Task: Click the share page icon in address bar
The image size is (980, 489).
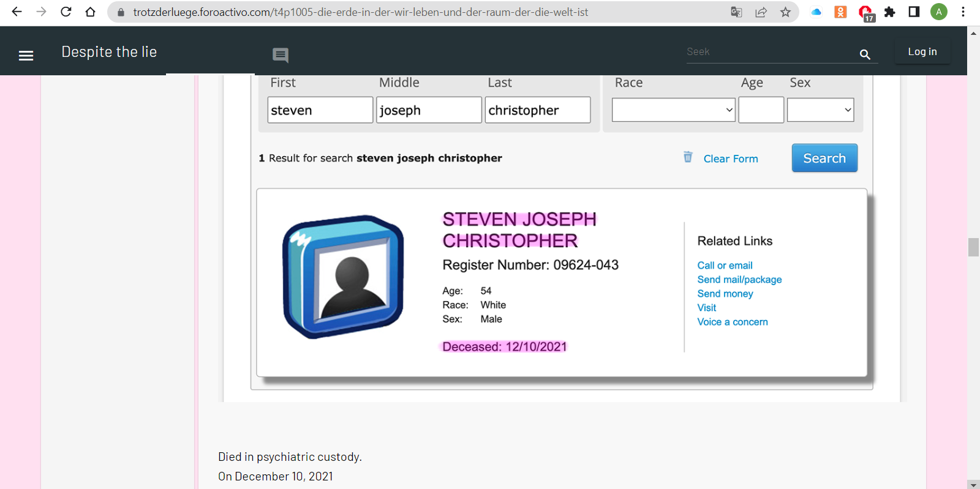Action: [761, 12]
